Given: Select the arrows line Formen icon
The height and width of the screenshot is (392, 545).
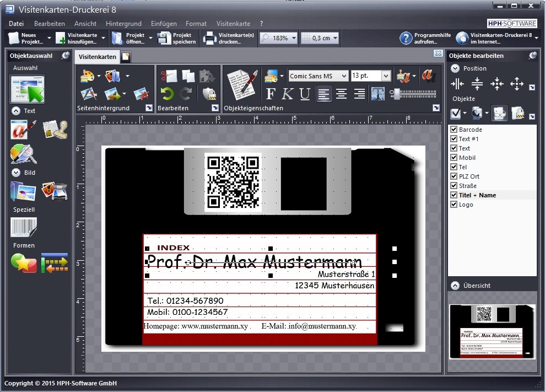Looking at the screenshot, I should coord(55,262).
